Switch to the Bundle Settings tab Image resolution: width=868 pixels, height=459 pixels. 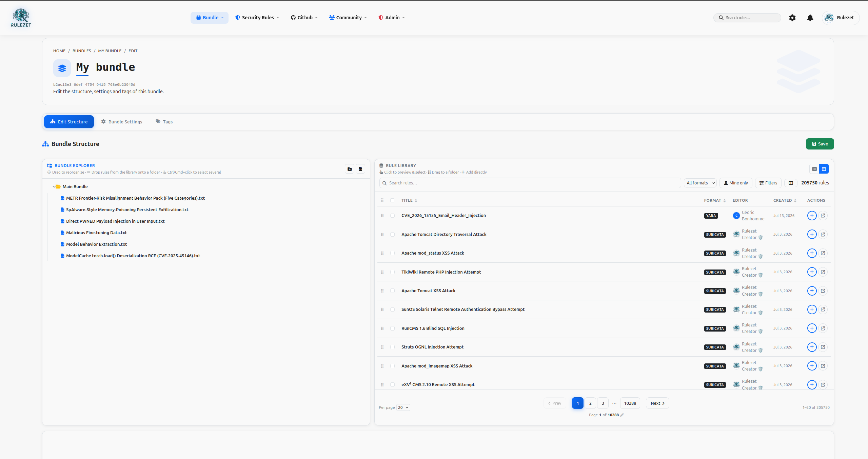pos(122,122)
